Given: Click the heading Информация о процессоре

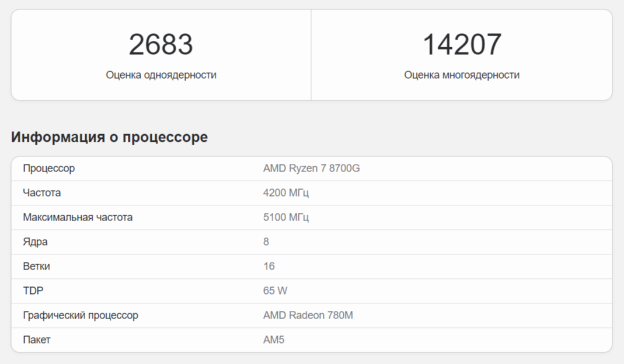Looking at the screenshot, I should tap(109, 137).
